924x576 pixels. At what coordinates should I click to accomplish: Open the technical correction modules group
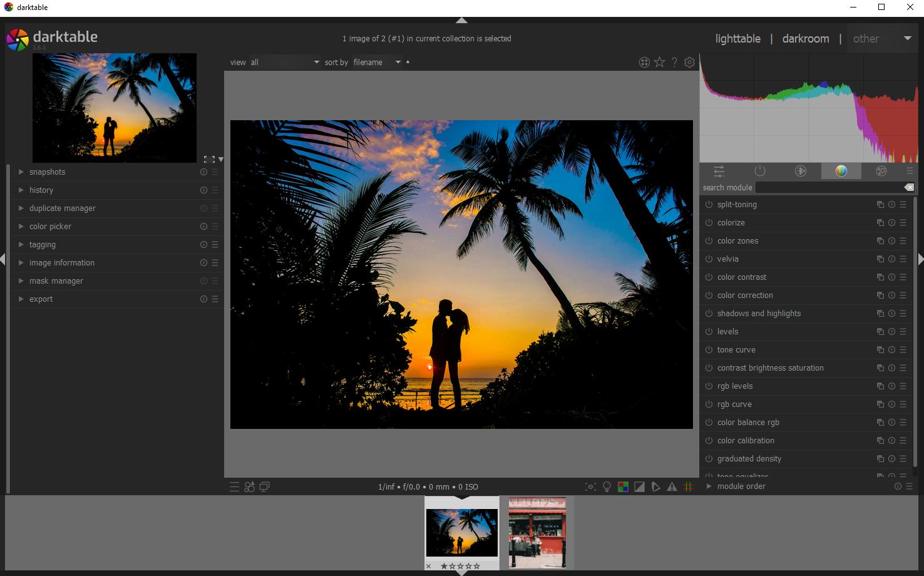tap(800, 171)
